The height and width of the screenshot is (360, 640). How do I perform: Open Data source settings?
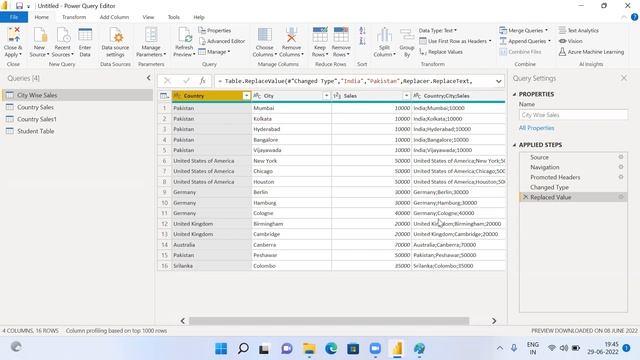click(x=115, y=42)
